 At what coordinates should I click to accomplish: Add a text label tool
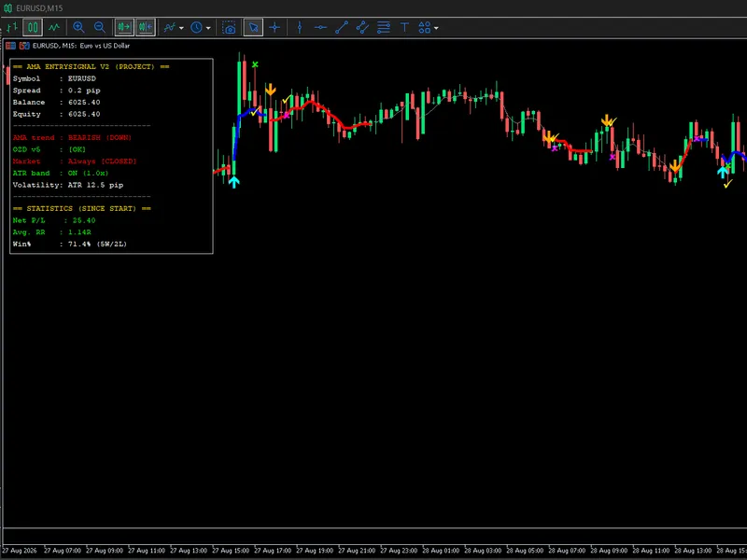[x=404, y=27]
